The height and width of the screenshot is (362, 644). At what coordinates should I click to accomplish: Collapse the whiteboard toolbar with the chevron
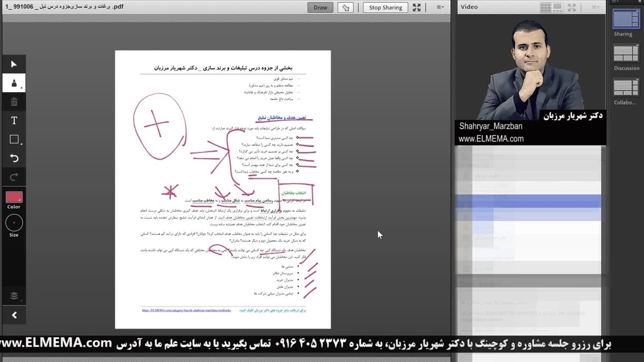14,315
